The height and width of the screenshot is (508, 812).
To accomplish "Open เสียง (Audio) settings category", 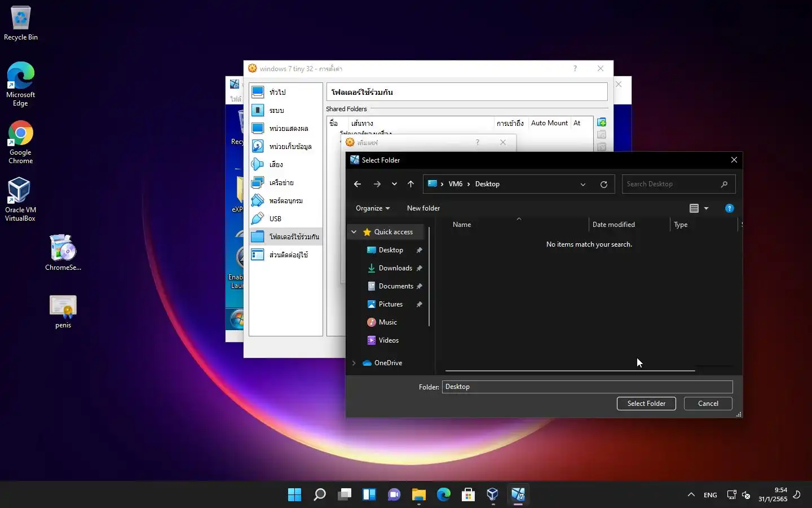I will [x=285, y=164].
